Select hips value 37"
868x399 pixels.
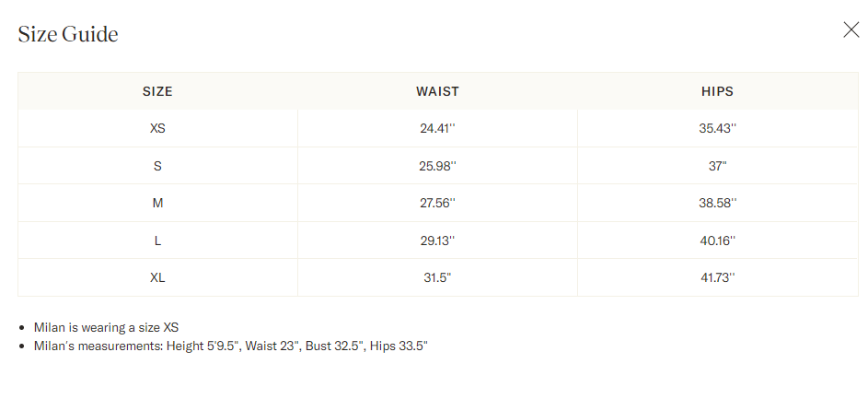(717, 166)
